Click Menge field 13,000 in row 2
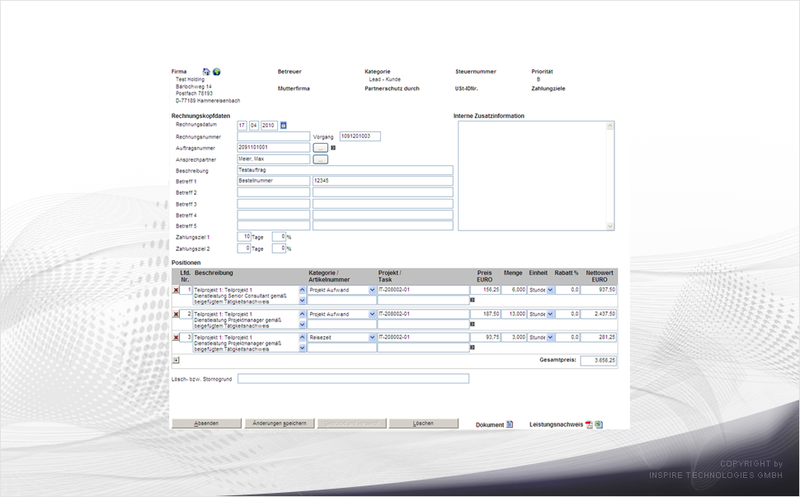Viewport: 800px width, 497px height. click(x=514, y=314)
